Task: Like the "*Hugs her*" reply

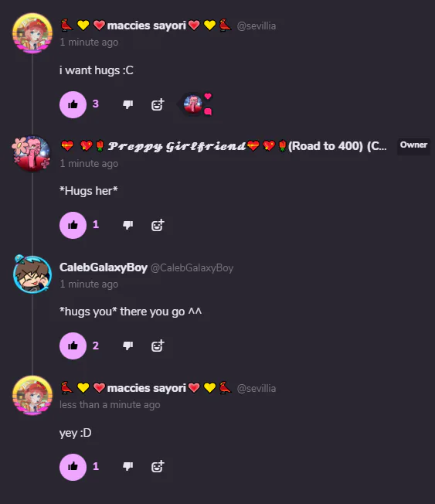Action: click(x=73, y=225)
